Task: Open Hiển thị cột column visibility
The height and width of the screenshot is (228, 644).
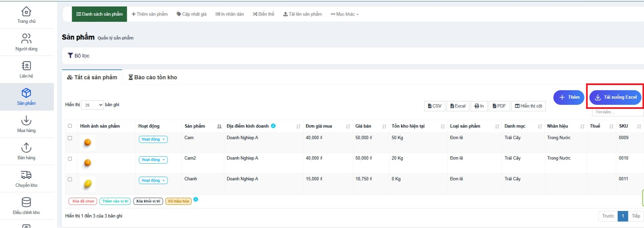Action: 528,106
